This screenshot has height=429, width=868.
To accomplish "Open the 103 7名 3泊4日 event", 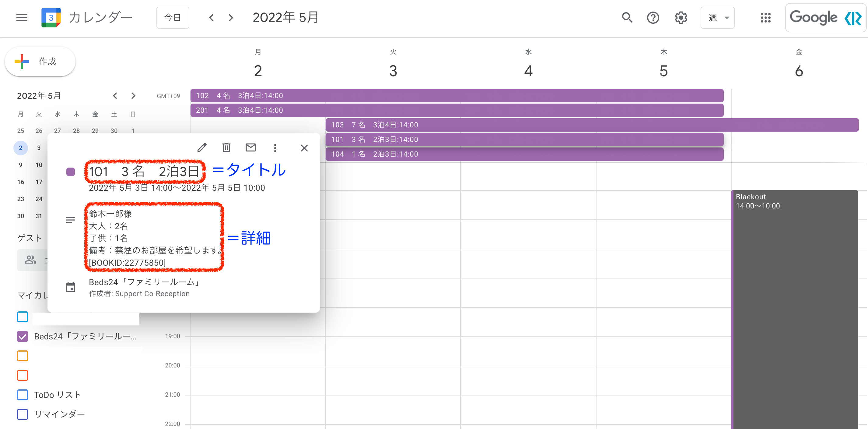I will [x=591, y=125].
